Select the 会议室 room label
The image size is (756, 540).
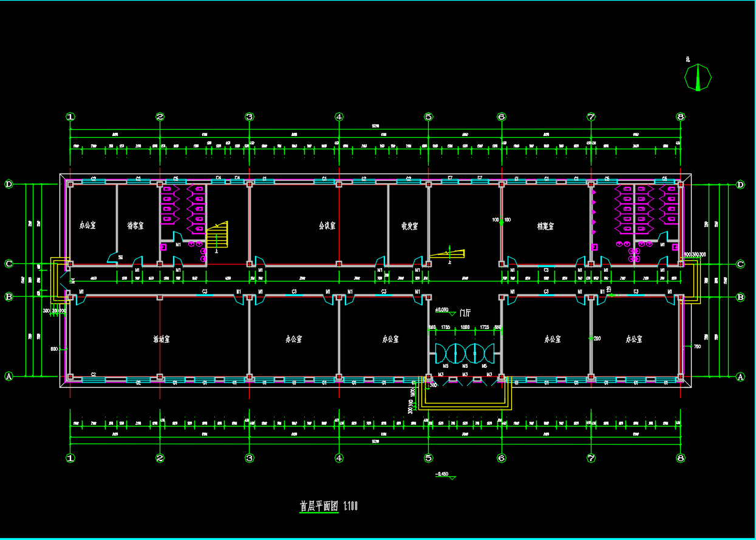pyautogui.click(x=327, y=226)
